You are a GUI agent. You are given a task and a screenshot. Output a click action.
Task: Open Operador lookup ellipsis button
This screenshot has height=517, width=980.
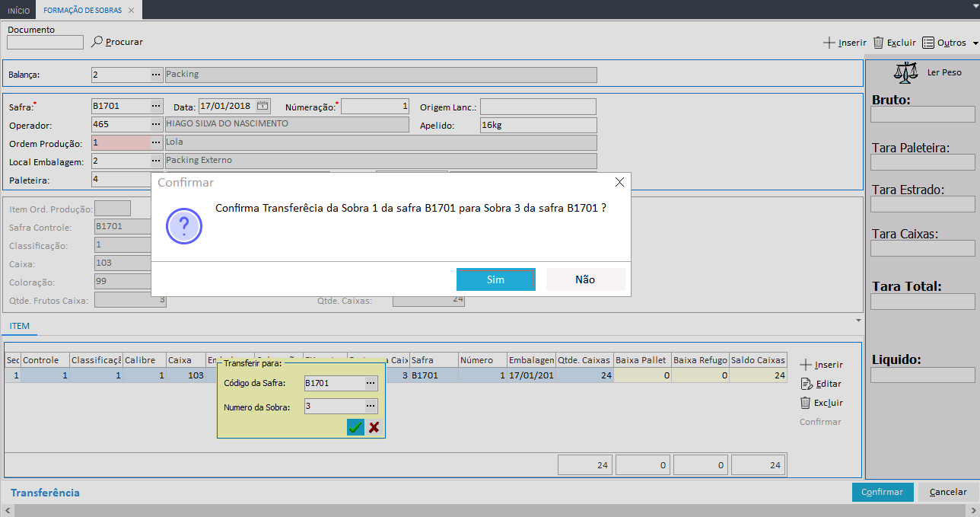tap(156, 124)
